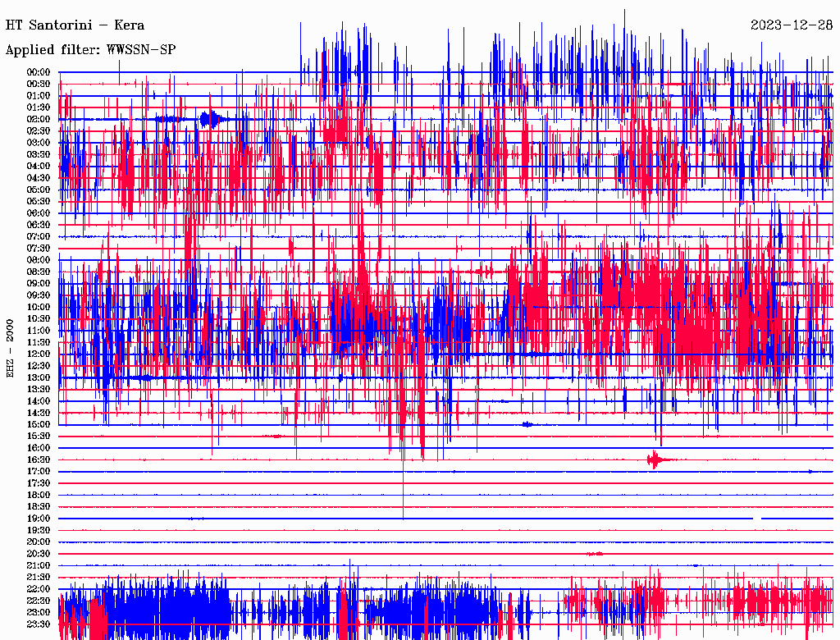Screen dimensions: 840x640
Task: Select the 10:30 time label
Action: pyautogui.click(x=39, y=319)
